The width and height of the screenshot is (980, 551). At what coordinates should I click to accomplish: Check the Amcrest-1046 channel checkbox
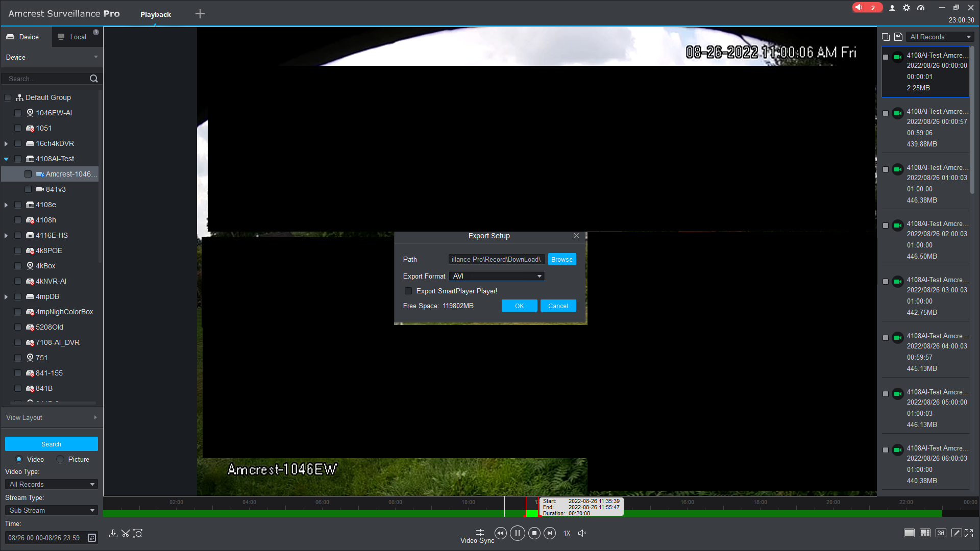pos(28,174)
